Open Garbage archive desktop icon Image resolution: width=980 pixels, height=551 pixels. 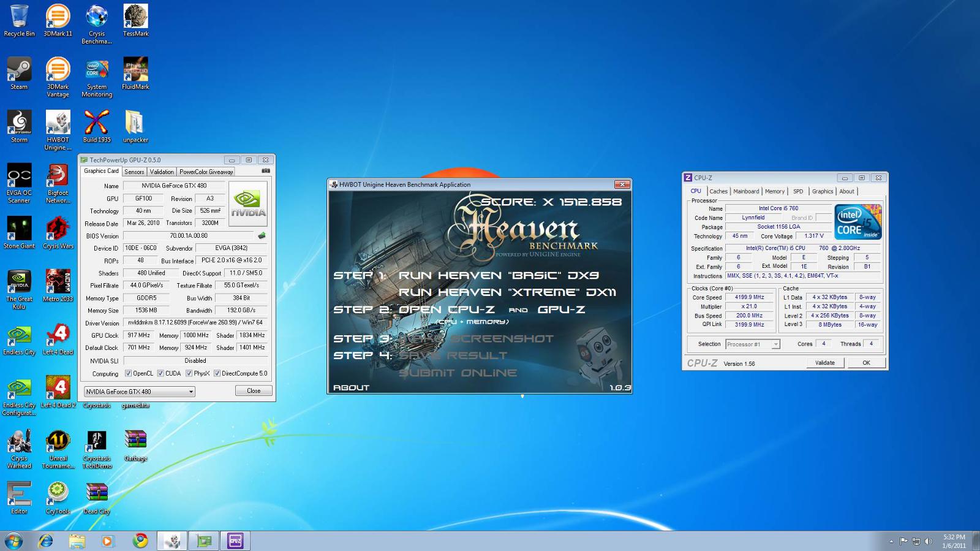pos(135,445)
